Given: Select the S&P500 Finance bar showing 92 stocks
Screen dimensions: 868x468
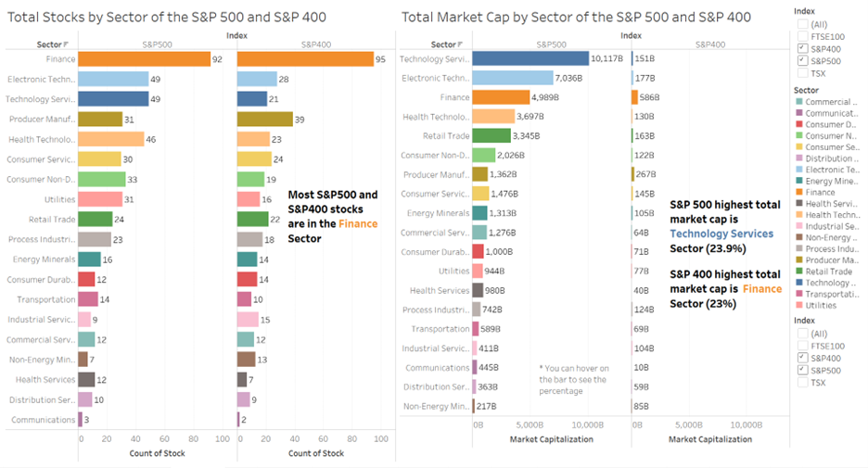Looking at the screenshot, I should tap(144, 59).
